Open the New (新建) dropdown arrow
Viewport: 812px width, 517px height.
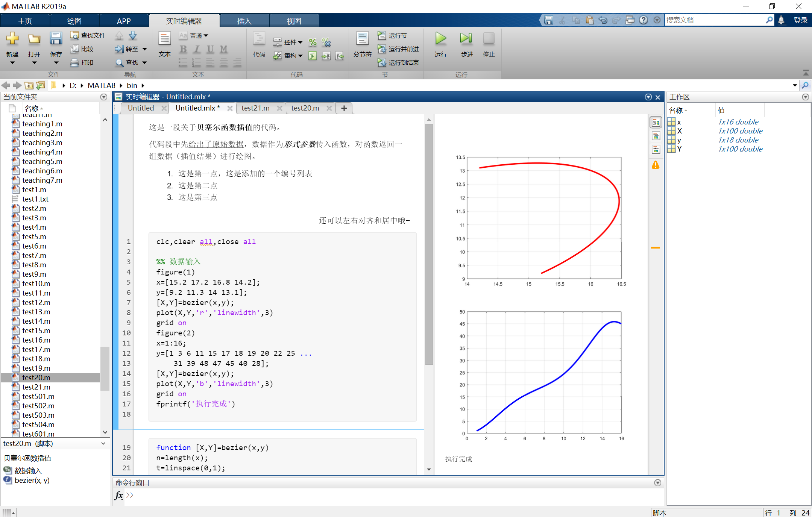(x=12, y=63)
